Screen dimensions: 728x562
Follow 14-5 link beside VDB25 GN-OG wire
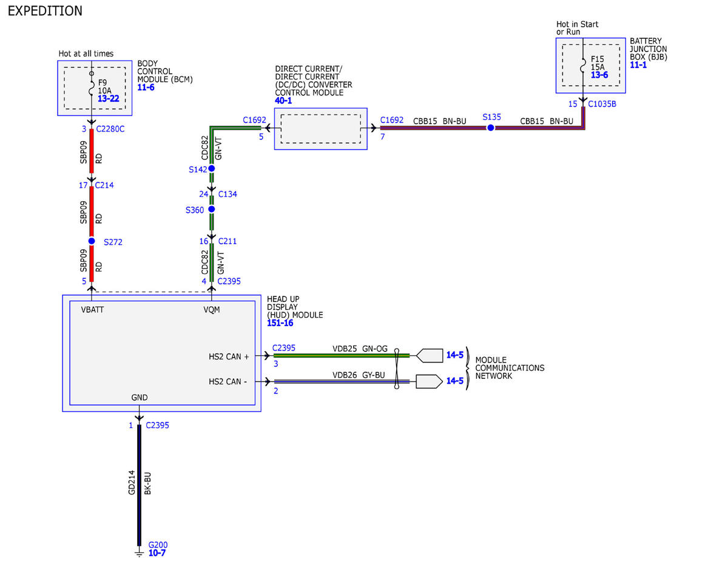pyautogui.click(x=455, y=355)
